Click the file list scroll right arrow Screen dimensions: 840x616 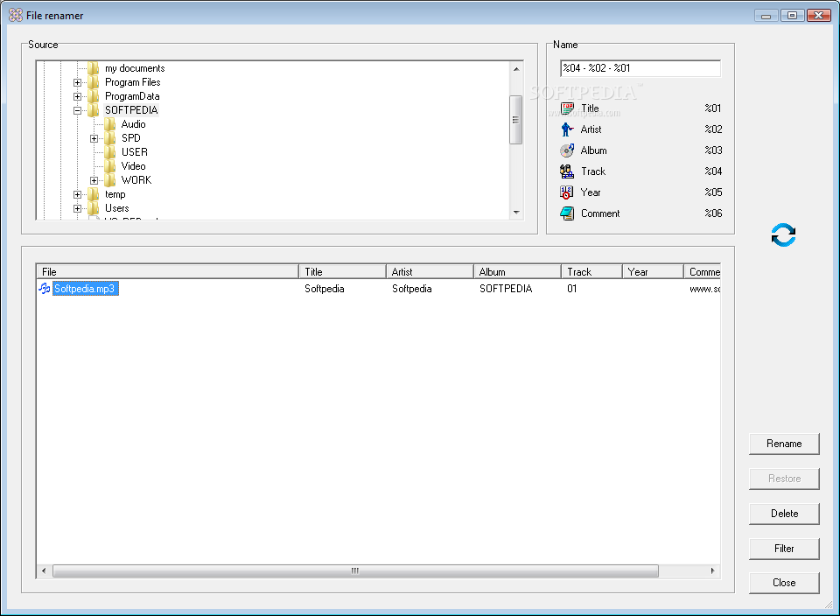pos(712,571)
